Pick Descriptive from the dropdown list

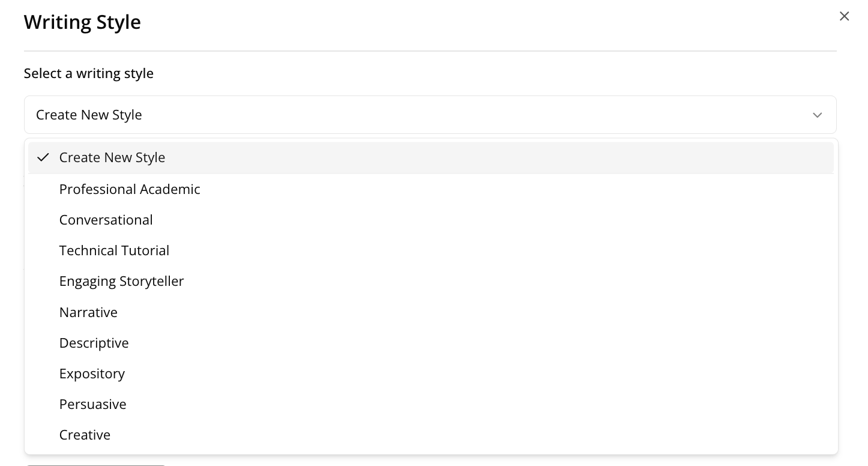(x=94, y=343)
